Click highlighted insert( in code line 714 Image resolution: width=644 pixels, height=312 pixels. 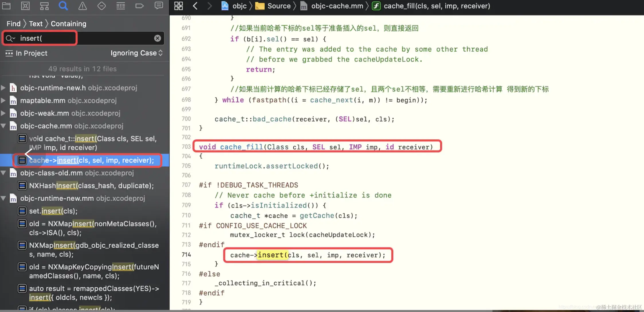point(273,255)
